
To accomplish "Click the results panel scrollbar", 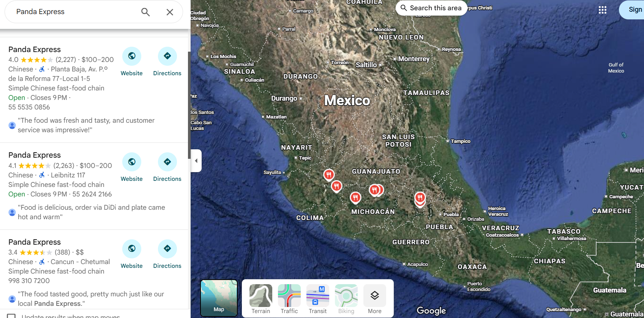I will [189, 104].
